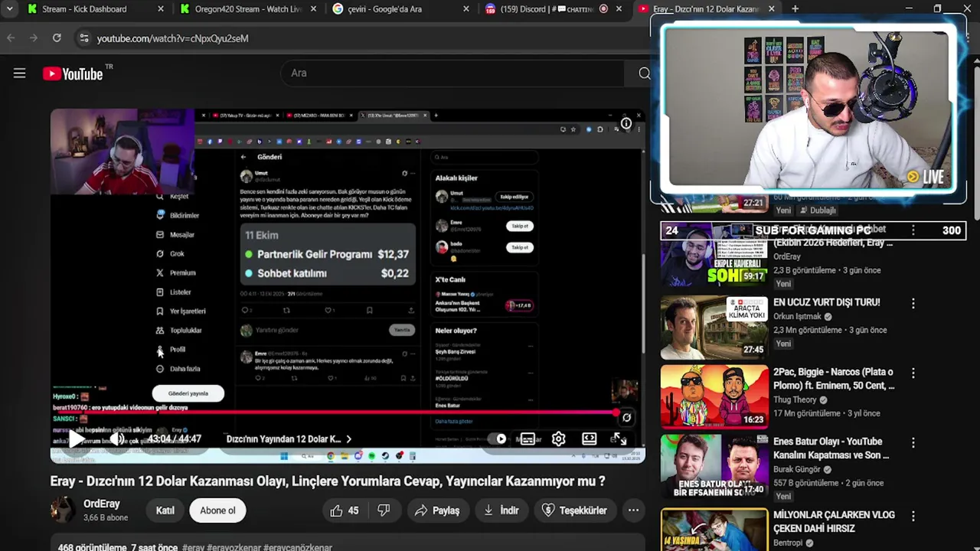Select the Eray YouTube video tab

click(706, 9)
